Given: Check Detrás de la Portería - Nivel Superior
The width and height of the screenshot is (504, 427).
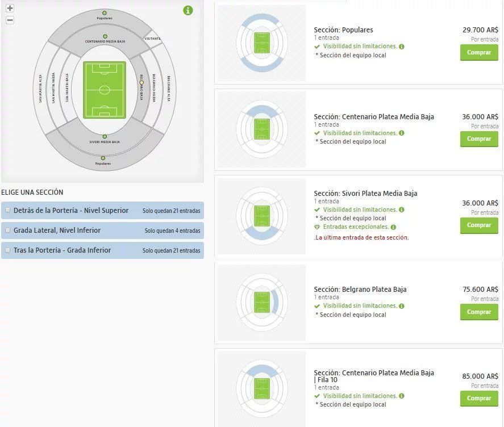Looking at the screenshot, I should pos(8,210).
